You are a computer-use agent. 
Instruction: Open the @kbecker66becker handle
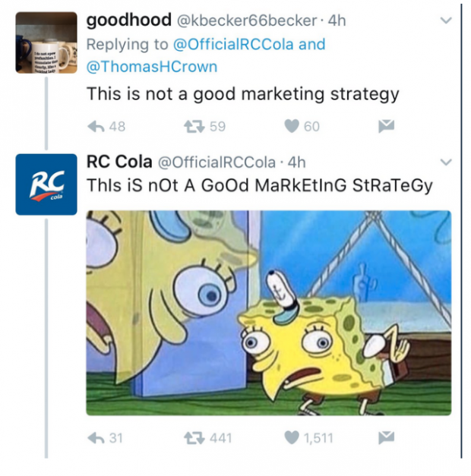247,20
